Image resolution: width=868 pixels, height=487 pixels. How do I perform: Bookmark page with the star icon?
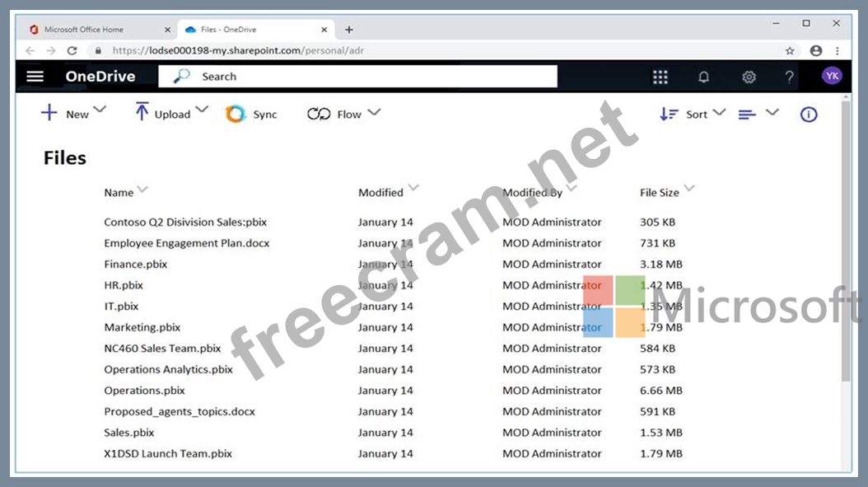790,50
